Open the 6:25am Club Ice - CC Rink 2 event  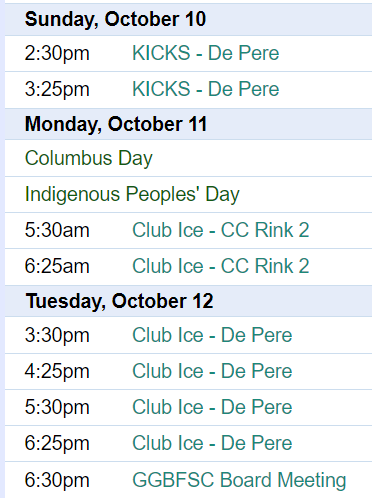221,266
